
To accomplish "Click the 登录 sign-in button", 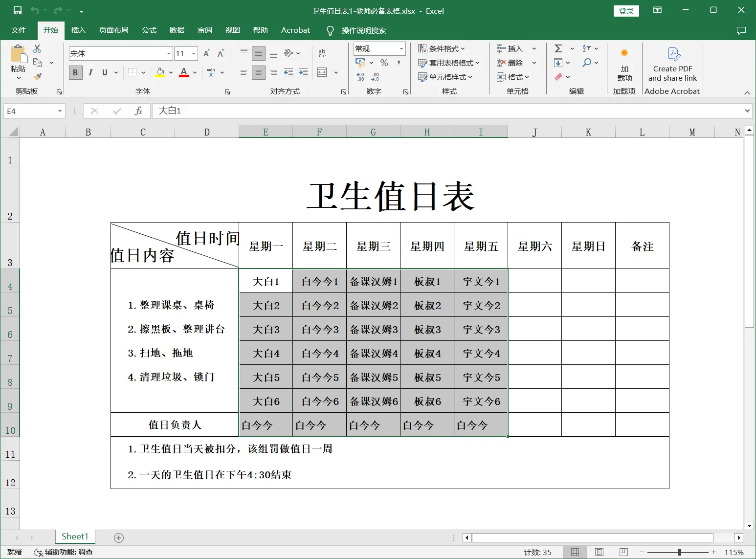I will (626, 11).
